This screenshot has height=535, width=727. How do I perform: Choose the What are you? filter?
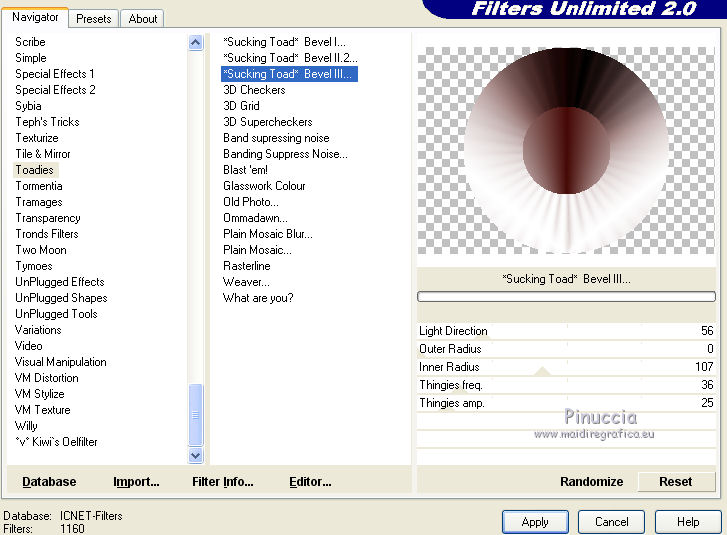click(x=258, y=298)
